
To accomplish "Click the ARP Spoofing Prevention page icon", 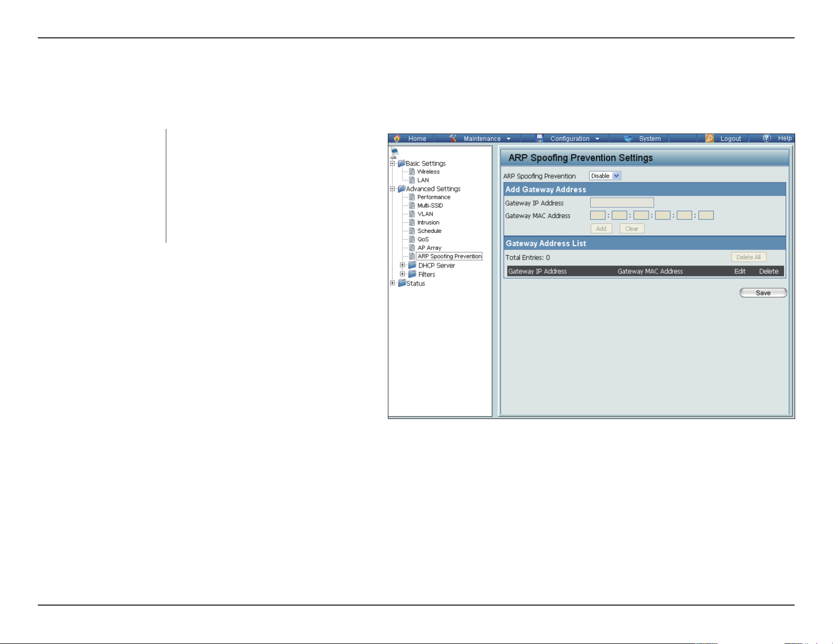I will tap(412, 257).
